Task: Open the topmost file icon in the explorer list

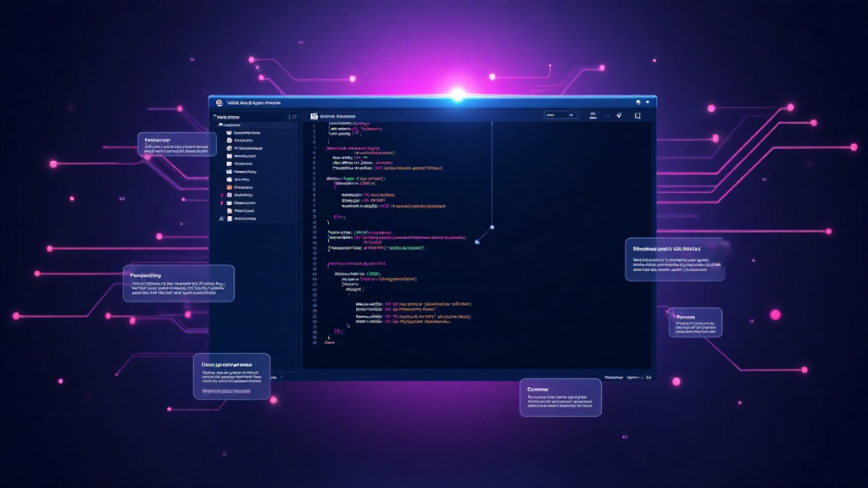Action: [231, 133]
